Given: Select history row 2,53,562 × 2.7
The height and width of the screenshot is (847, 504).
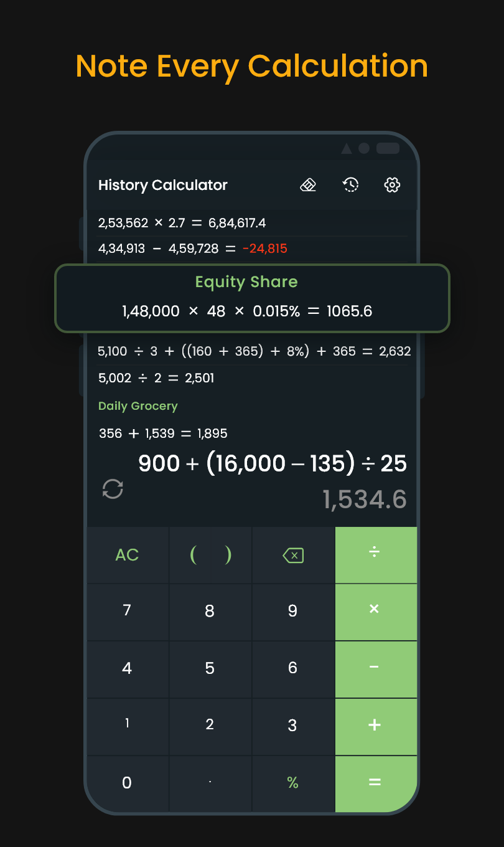Looking at the screenshot, I should [x=182, y=223].
